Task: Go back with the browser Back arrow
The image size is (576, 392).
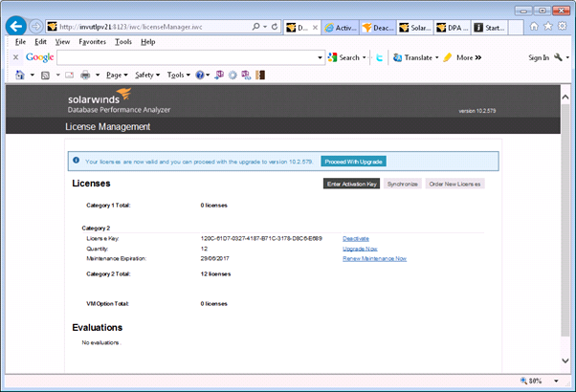Action: (16, 27)
